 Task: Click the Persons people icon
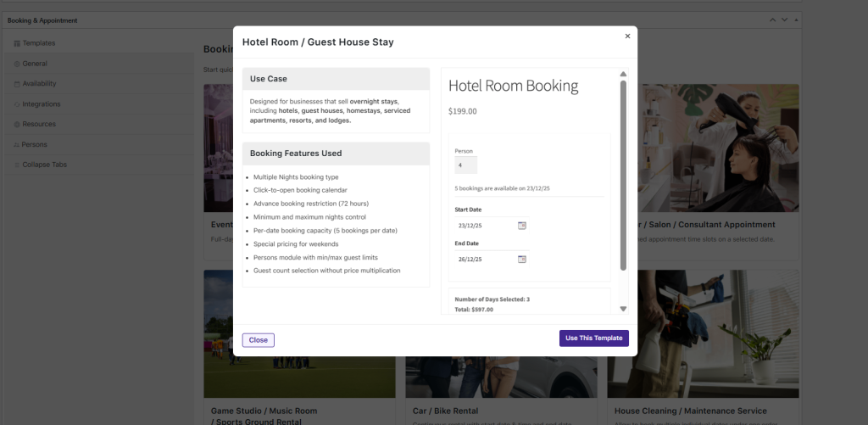pyautogui.click(x=17, y=144)
